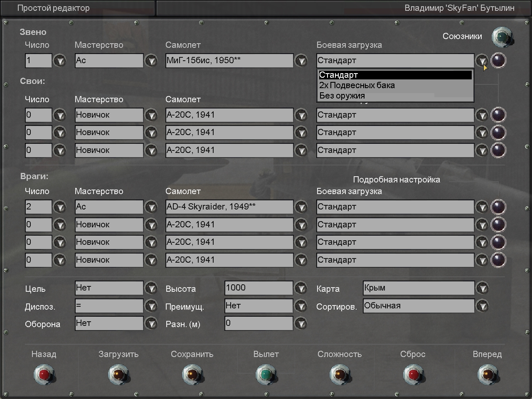Open the aircraft arrow in the second Враги row
The image size is (532, 399).
click(301, 225)
